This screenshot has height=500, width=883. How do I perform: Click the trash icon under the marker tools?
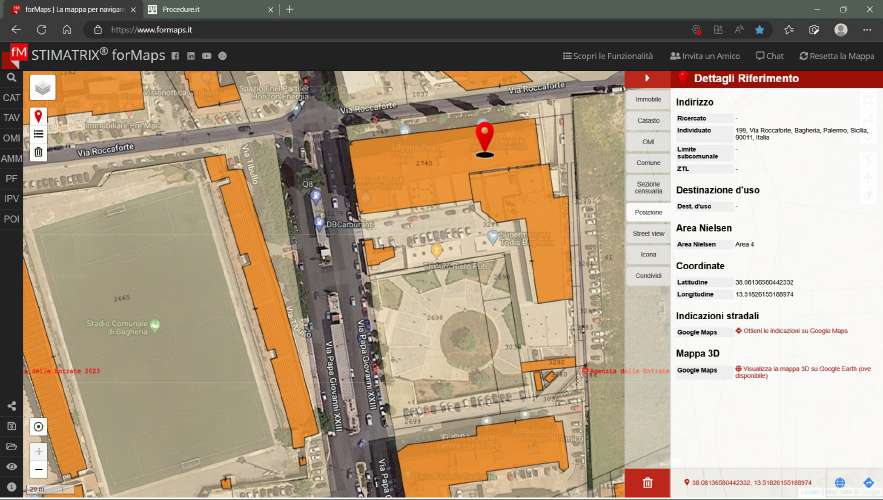(38, 152)
